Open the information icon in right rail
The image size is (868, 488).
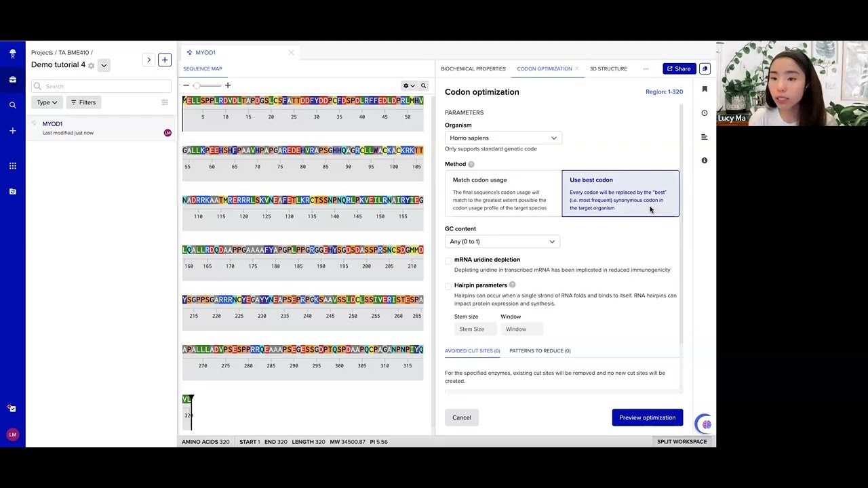coord(705,161)
